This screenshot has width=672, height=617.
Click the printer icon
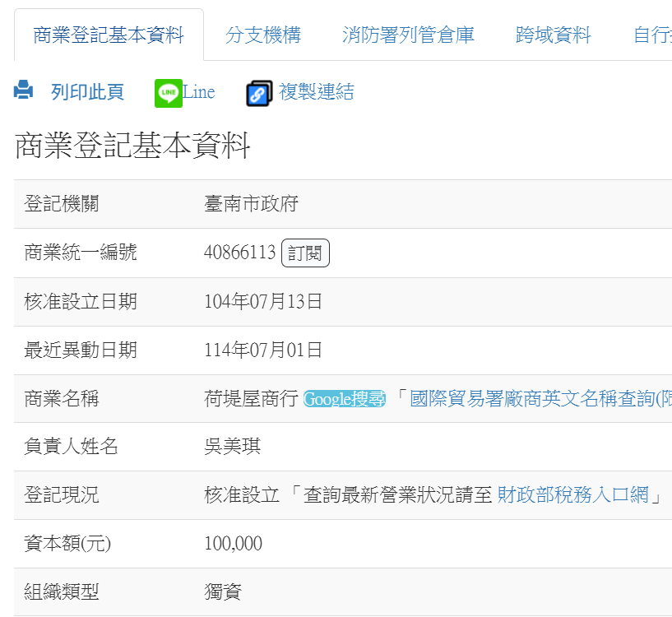tap(23, 90)
